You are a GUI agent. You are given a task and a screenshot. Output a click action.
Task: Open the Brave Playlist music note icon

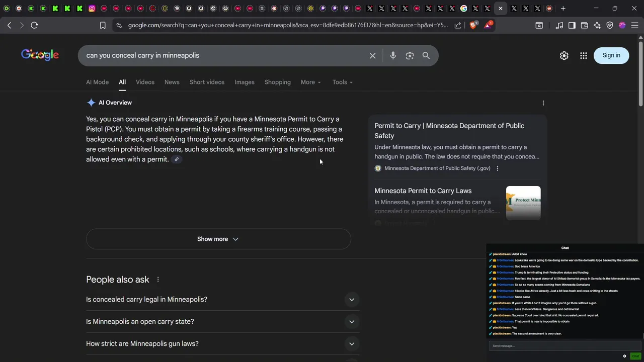pyautogui.click(x=559, y=25)
